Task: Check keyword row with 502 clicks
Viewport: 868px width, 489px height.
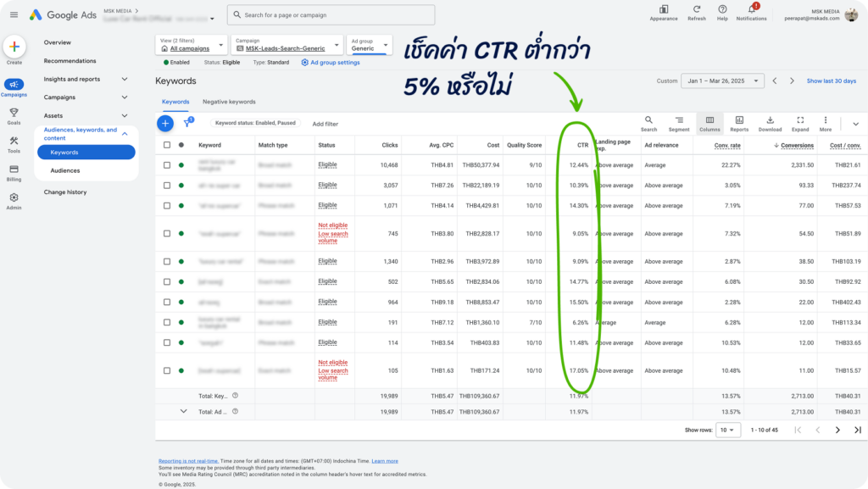Action: (x=167, y=281)
